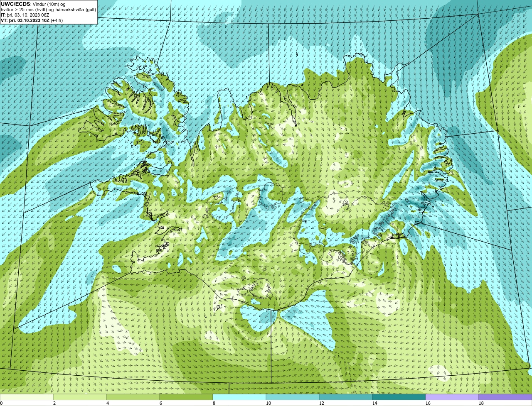Click the 16–18 m/s lavender legend swatch

[452, 397]
